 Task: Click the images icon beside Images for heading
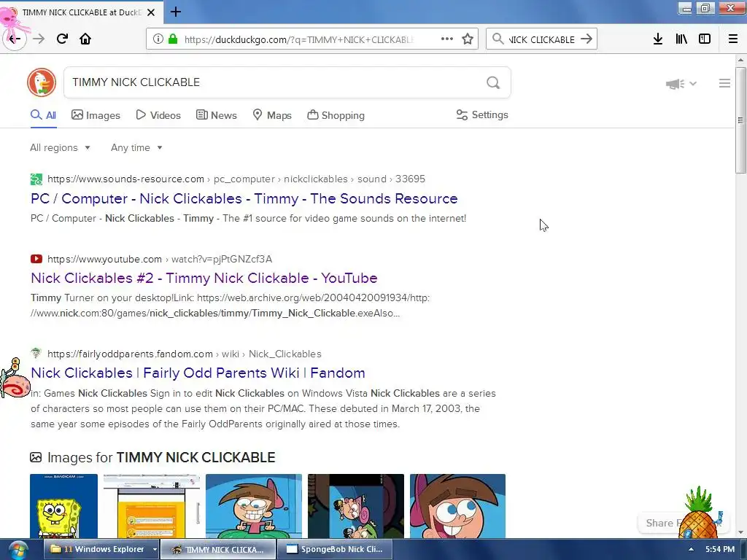point(36,458)
